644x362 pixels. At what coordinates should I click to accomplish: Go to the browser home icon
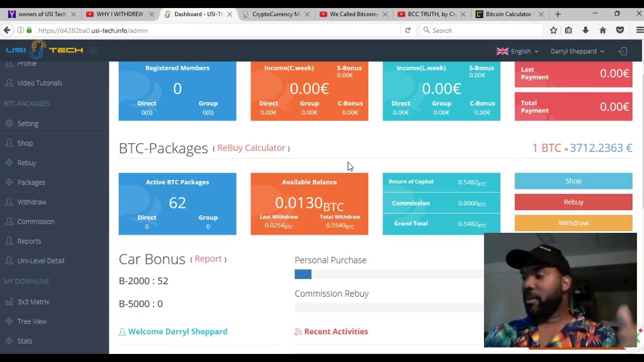pyautogui.click(x=603, y=31)
